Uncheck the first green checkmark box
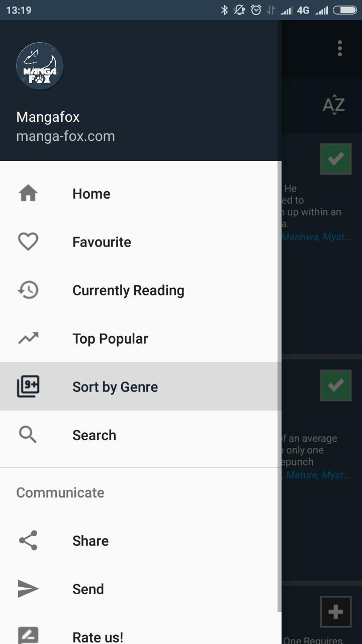The image size is (362, 644). coord(335,159)
